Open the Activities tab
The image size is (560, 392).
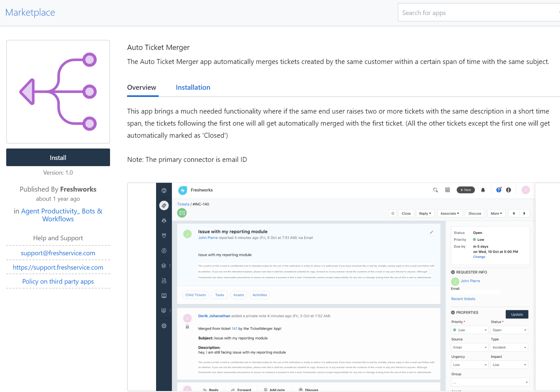coord(260,295)
